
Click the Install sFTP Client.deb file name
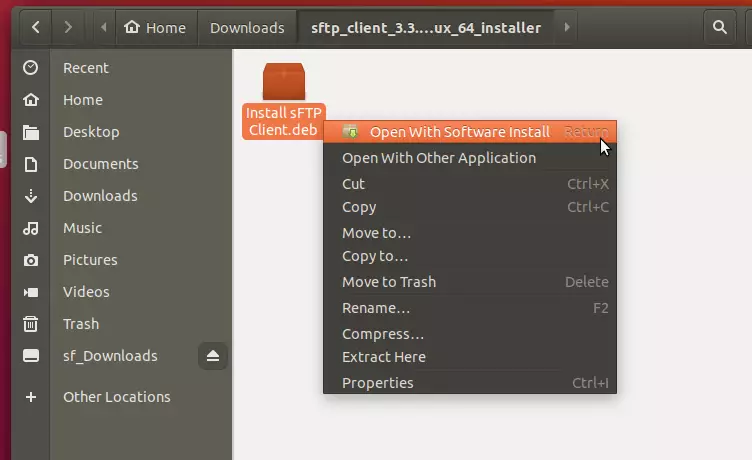click(x=283, y=121)
